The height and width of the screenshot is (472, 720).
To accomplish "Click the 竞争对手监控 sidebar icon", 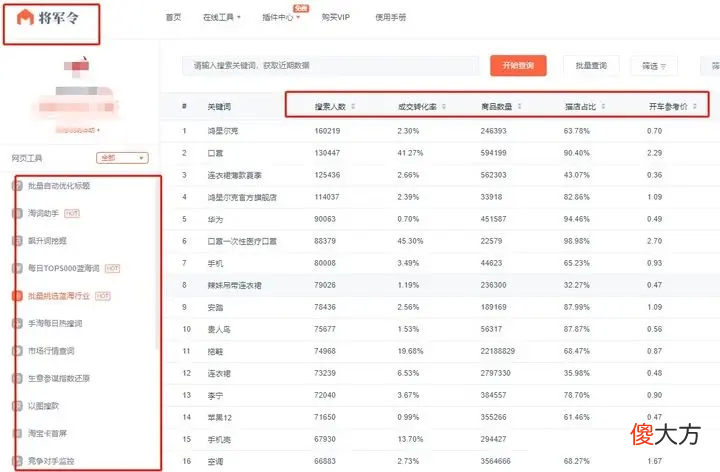I will tap(17, 461).
